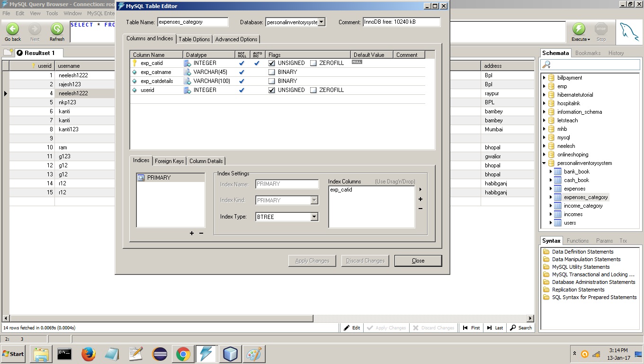The image size is (644, 364).
Task: Collapse the personalinventorysystem schema
Action: coord(544,163)
